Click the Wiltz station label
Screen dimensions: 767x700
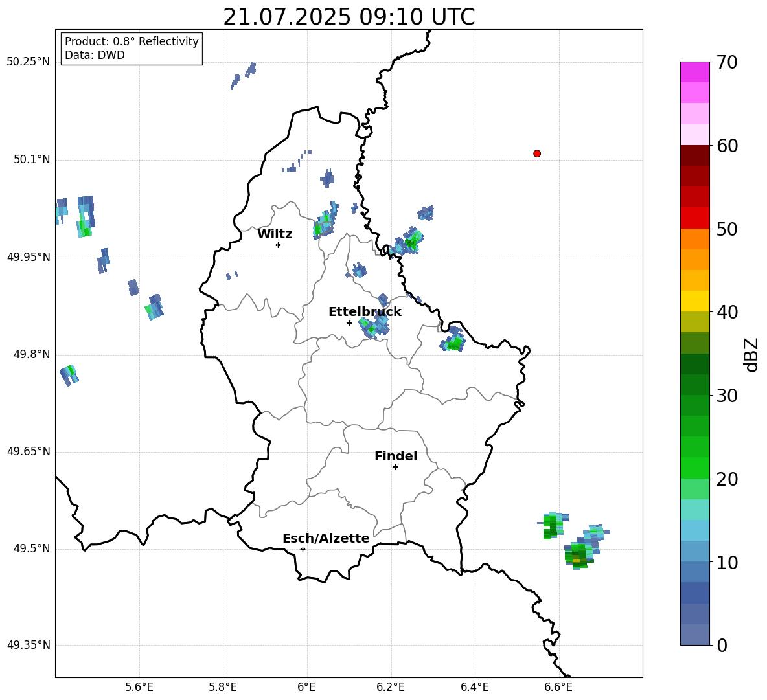point(275,234)
